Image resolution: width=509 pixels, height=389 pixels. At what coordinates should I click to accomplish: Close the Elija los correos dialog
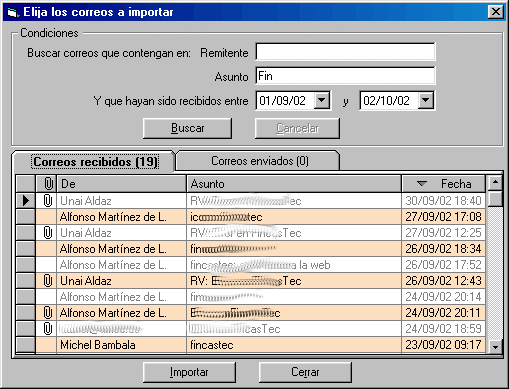click(x=496, y=12)
